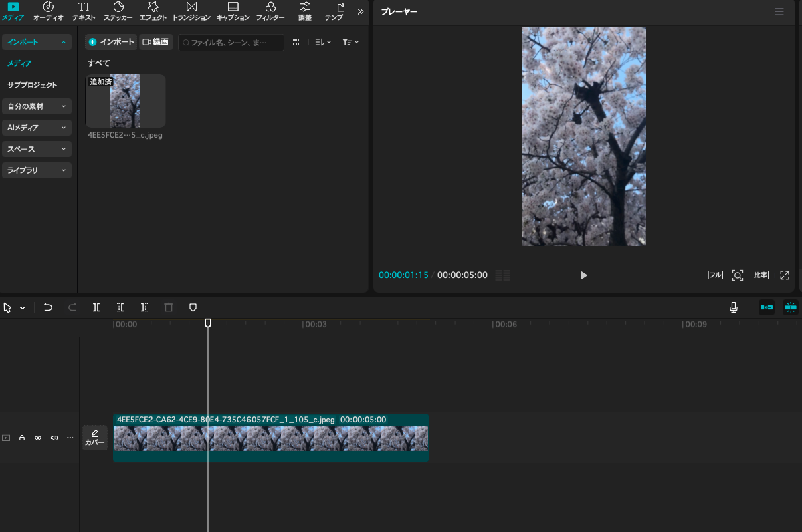Select the cherry blossom media thumbnail
This screenshot has height=532, width=802.
[x=125, y=101]
